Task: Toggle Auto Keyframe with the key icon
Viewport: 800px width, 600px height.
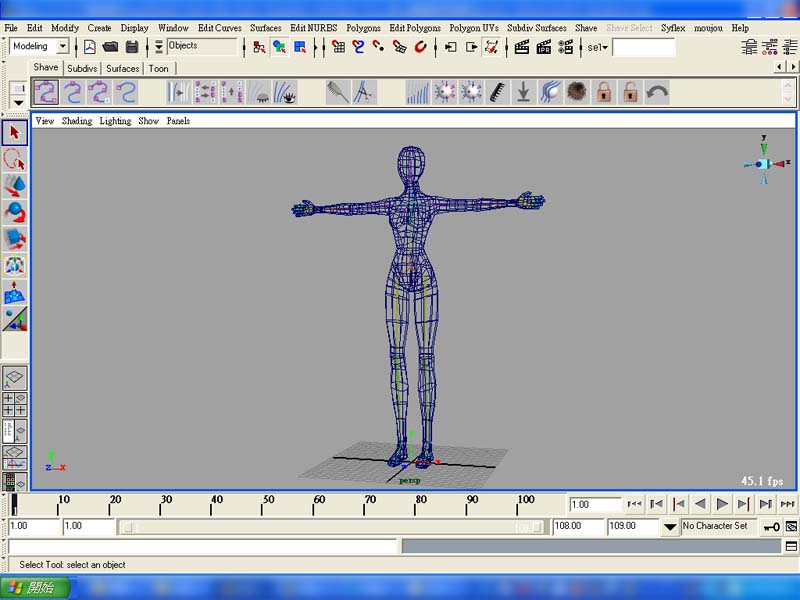Action: (x=771, y=527)
